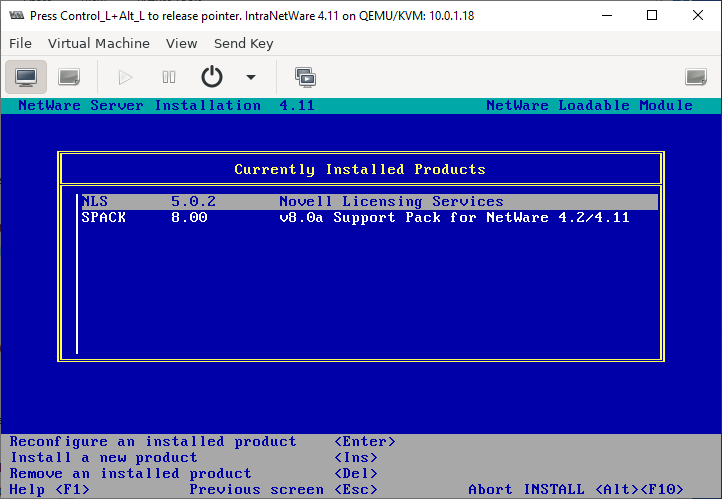Open the View menu
This screenshot has height=499, width=722.
tap(181, 43)
